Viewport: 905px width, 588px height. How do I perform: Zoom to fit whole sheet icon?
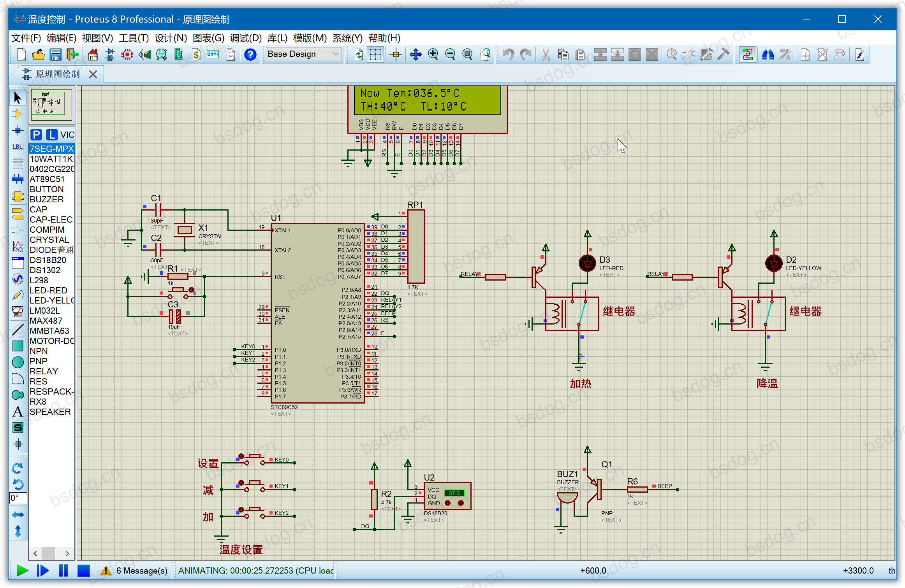click(x=467, y=54)
